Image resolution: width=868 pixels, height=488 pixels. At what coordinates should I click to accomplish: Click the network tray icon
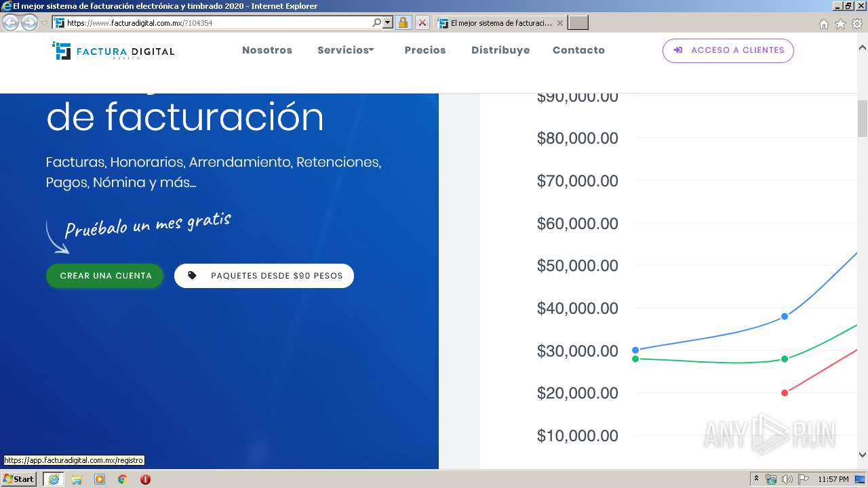771,479
